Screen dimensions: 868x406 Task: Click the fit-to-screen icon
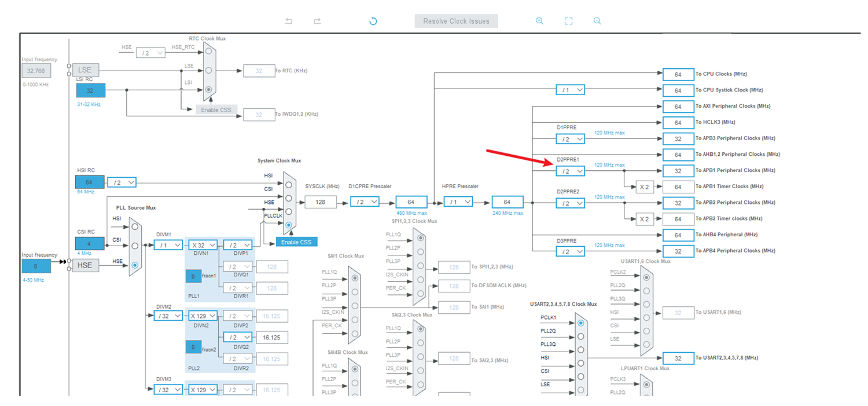coord(568,21)
